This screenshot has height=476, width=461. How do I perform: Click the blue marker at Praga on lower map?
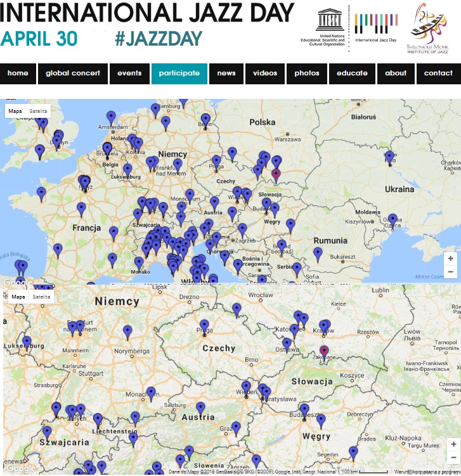click(x=204, y=326)
